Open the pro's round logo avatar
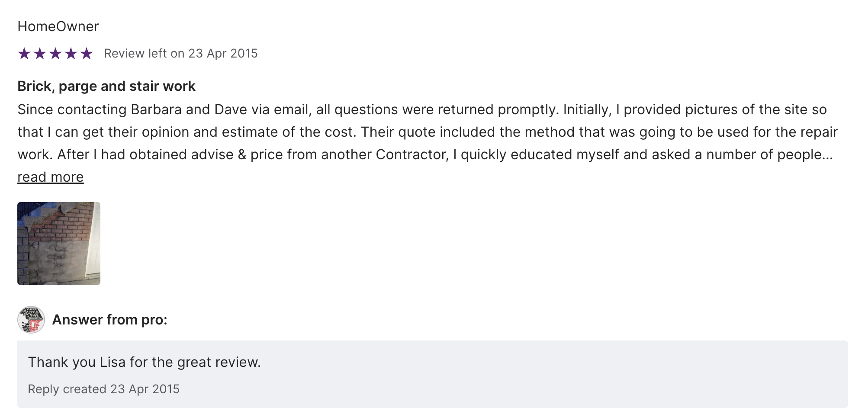The image size is (868, 411). pyautogui.click(x=31, y=320)
